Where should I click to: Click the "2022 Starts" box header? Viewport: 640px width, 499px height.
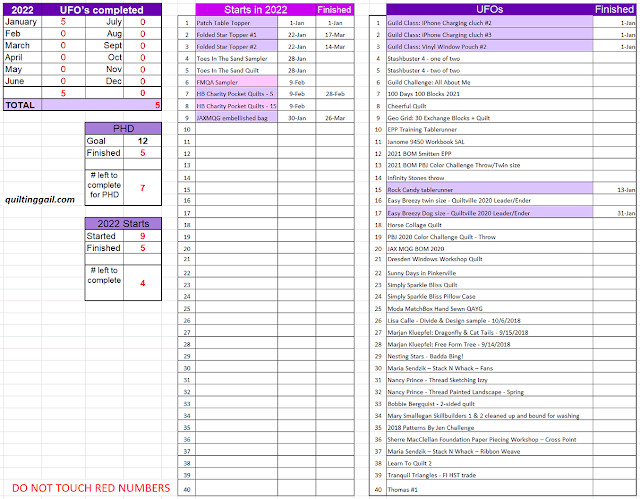[123, 224]
